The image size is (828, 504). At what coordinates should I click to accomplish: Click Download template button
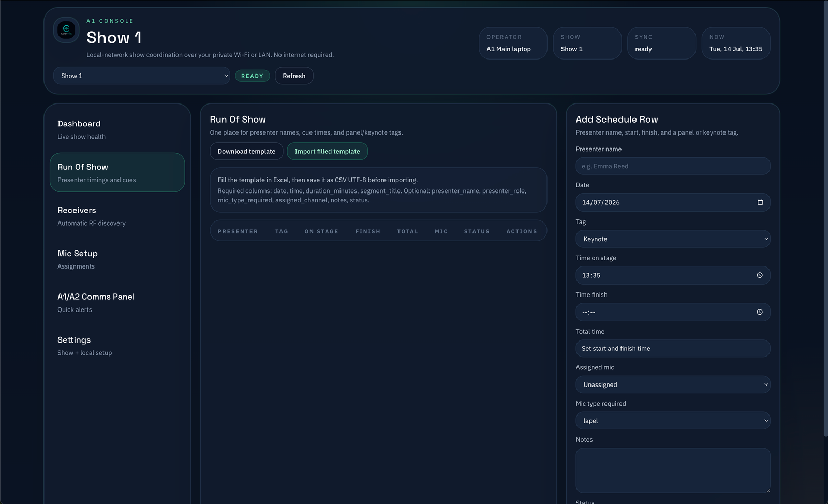246,151
